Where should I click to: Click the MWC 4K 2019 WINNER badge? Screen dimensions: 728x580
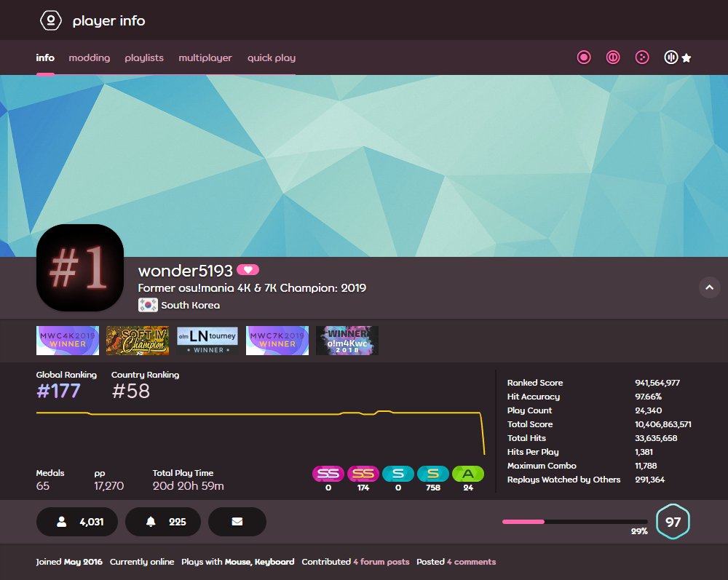pos(68,340)
